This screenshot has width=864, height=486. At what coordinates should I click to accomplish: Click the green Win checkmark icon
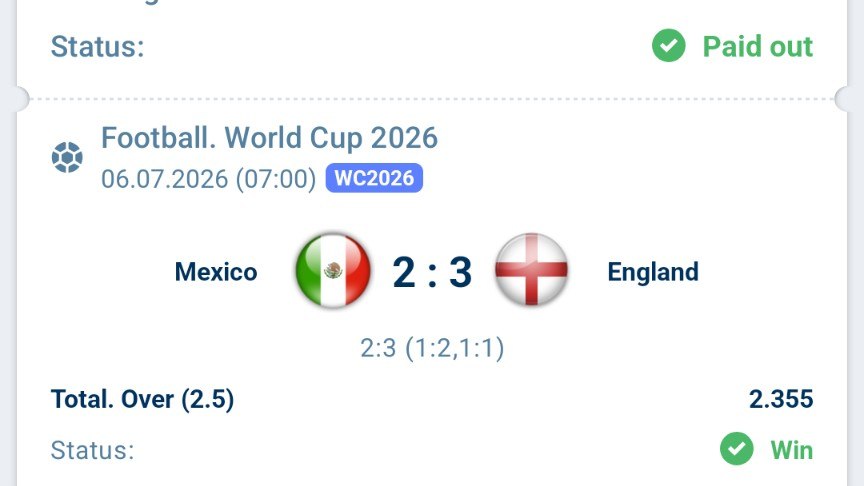(x=736, y=449)
